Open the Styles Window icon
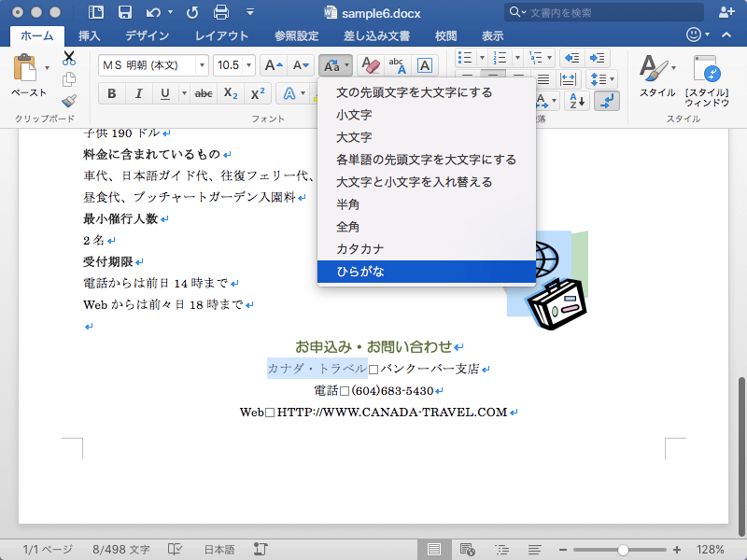This screenshot has width=747, height=560. 707,69
